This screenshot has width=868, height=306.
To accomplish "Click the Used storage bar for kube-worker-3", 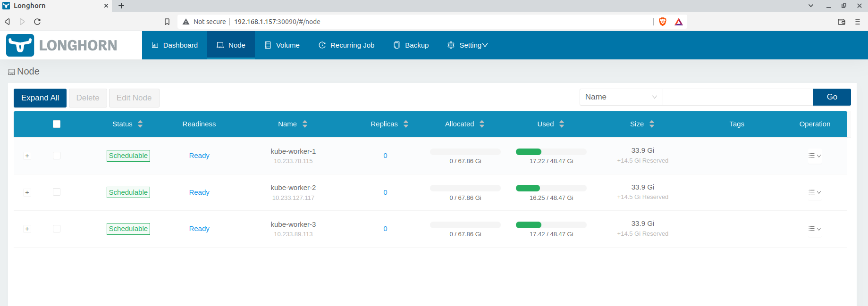I will point(551,225).
